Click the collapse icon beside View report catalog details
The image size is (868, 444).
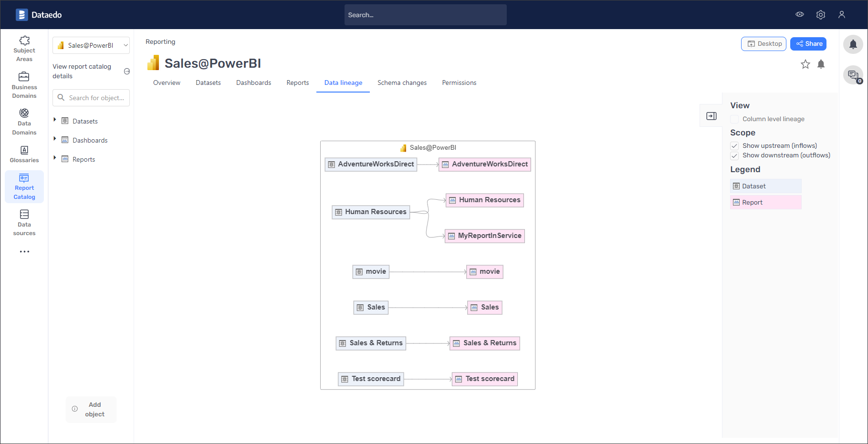click(x=127, y=71)
